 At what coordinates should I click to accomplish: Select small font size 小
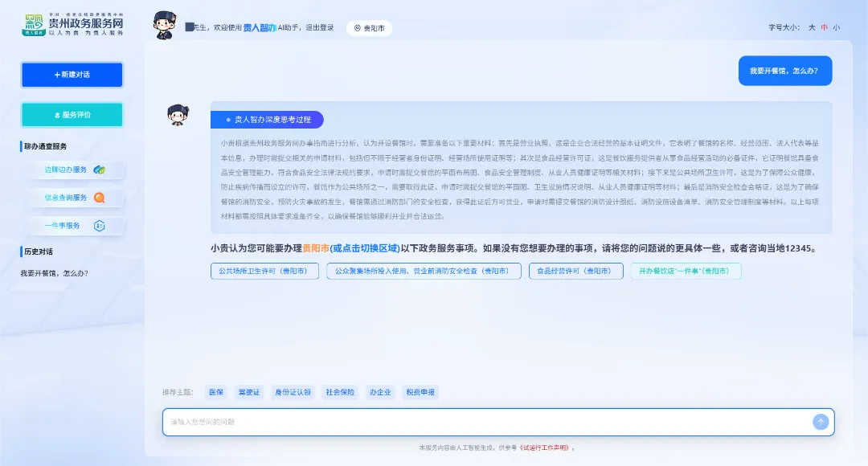tap(837, 27)
